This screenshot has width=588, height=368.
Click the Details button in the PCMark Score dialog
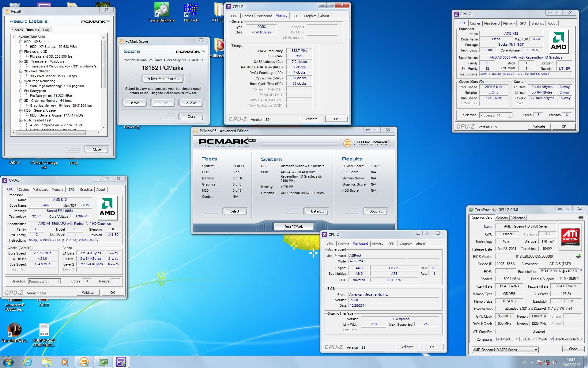click(x=136, y=103)
